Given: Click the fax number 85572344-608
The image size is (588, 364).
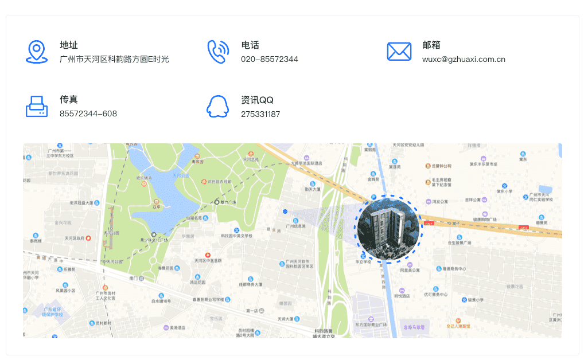Looking at the screenshot, I should tap(88, 113).
